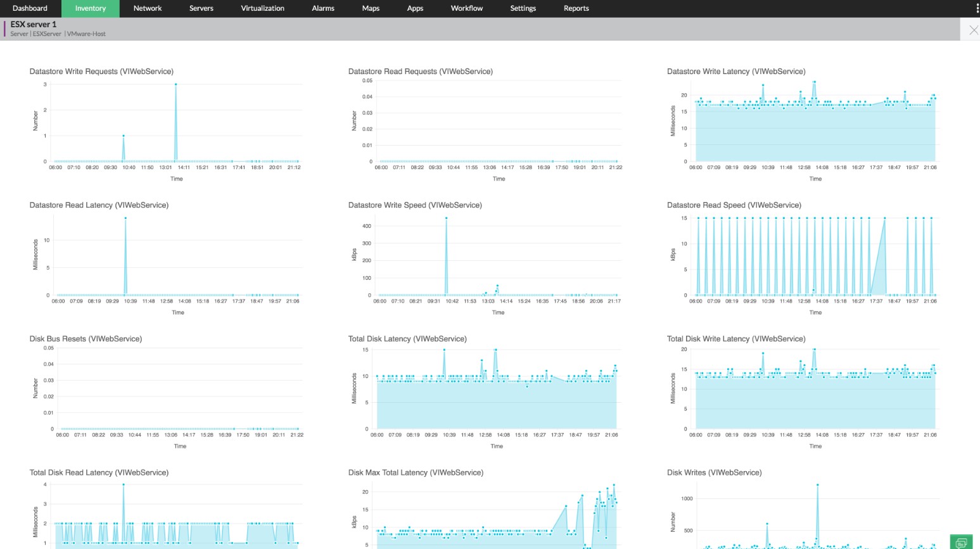Go to the Servers page

(x=201, y=8)
